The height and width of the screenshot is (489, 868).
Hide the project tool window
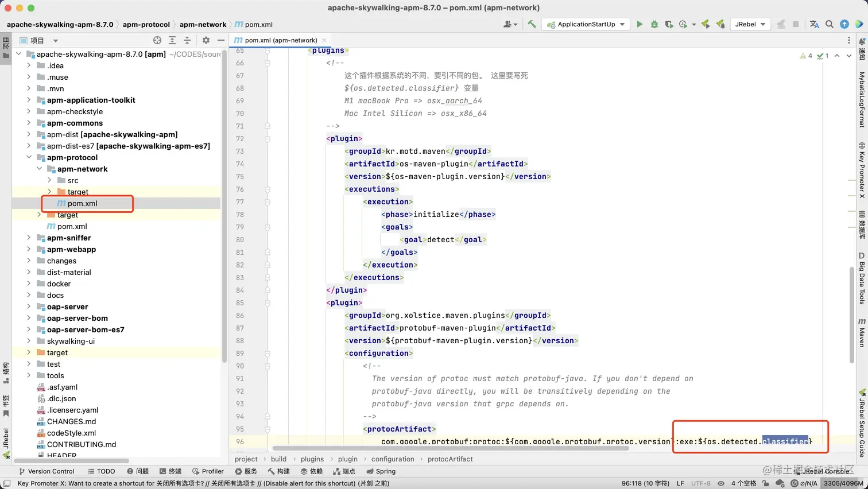221,40
